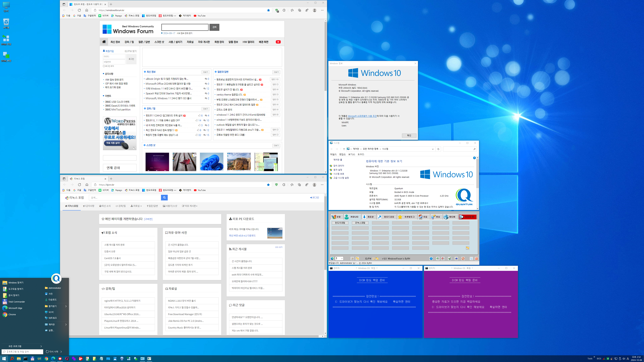The width and height of the screenshot is (644, 362).
Task: Click the Windows Forum search text field
Action: 185,27
